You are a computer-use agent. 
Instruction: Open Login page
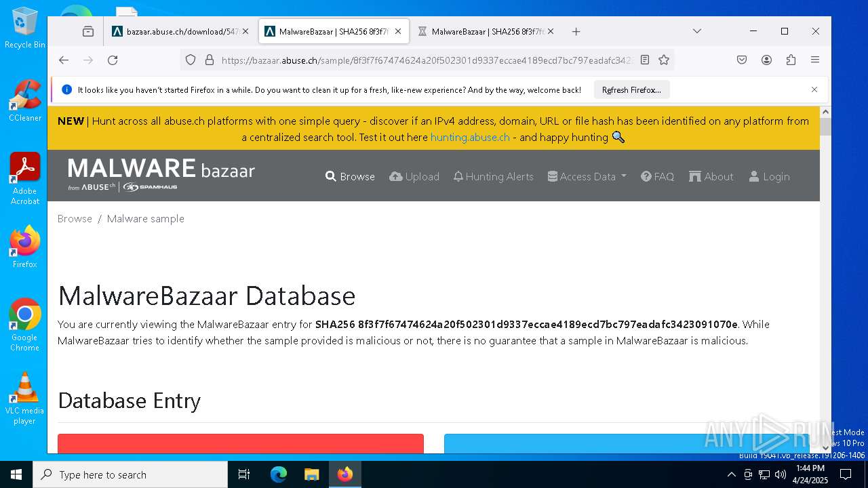[x=769, y=176]
